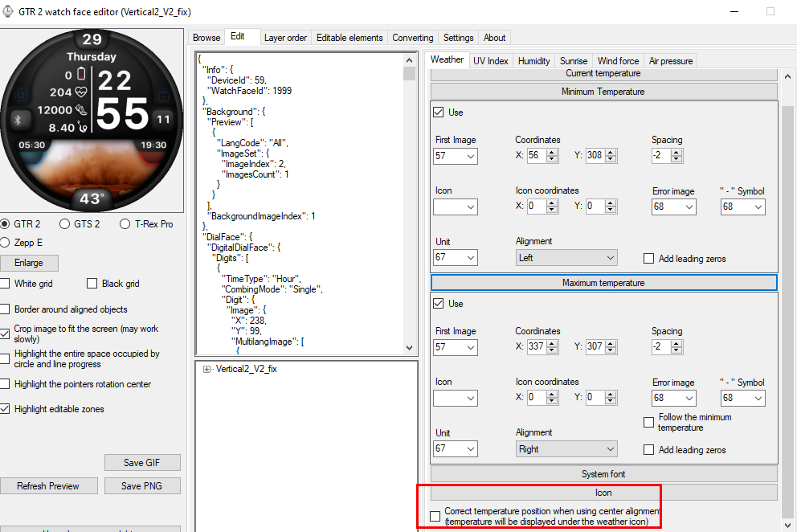Toggle Crop image to fit the screen

(5, 334)
